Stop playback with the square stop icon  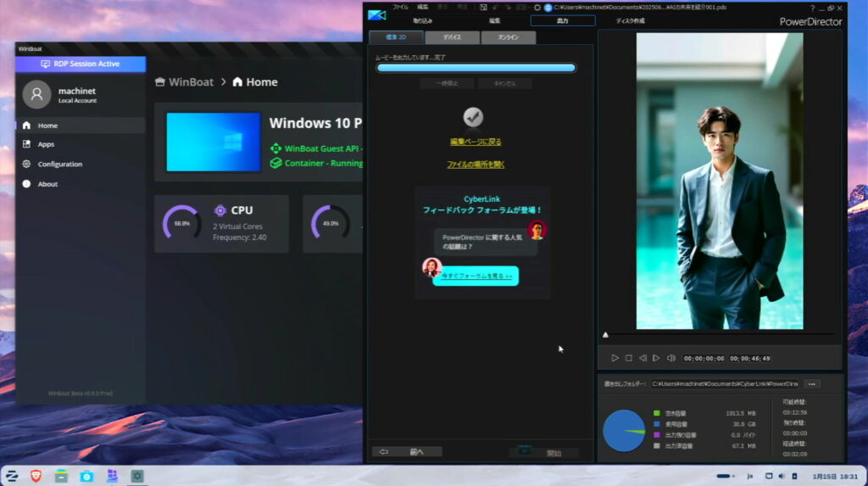629,358
